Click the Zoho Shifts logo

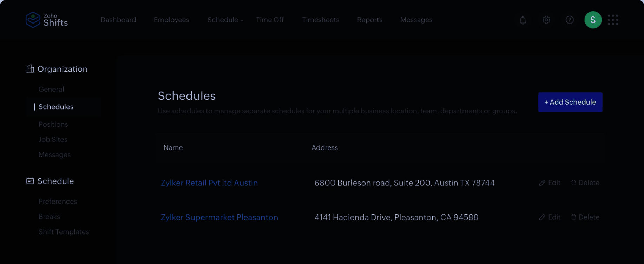[47, 20]
